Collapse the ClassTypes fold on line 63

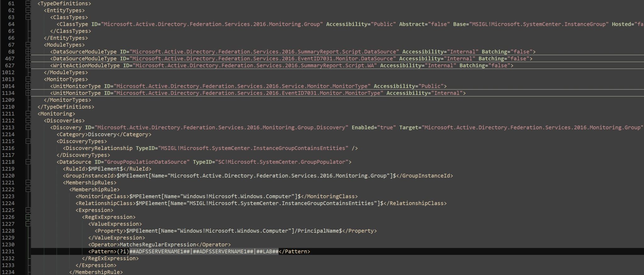[28, 17]
